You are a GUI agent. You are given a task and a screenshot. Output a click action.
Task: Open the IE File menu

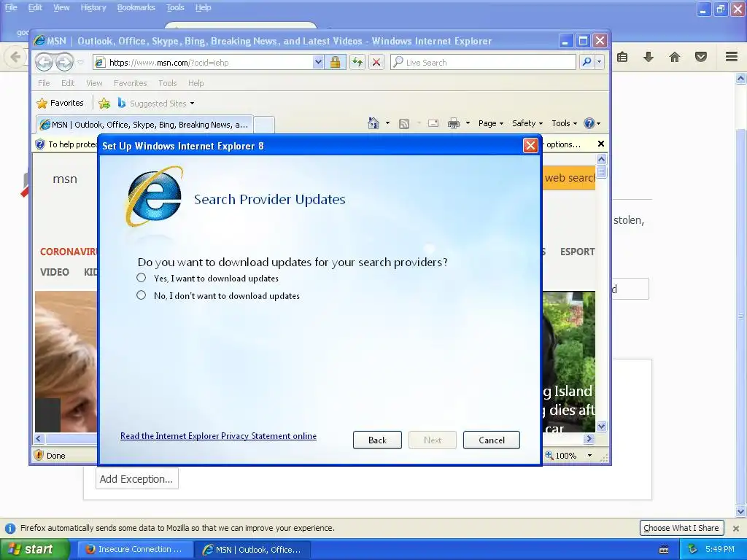pos(44,83)
